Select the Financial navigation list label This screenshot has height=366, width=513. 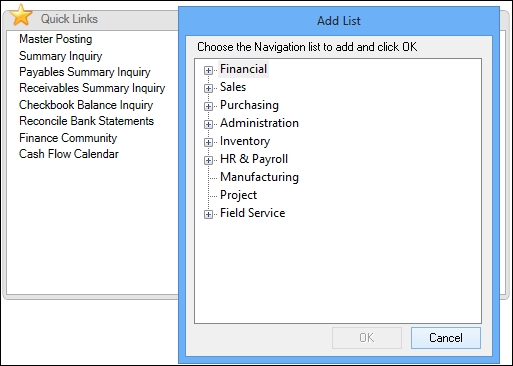pyautogui.click(x=243, y=69)
